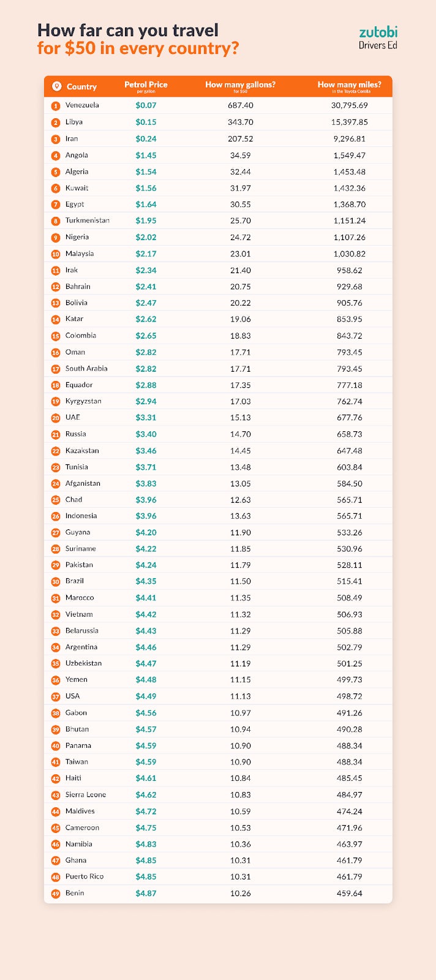
Task: Click rank badge 20 beside UAE
Action: tap(56, 418)
